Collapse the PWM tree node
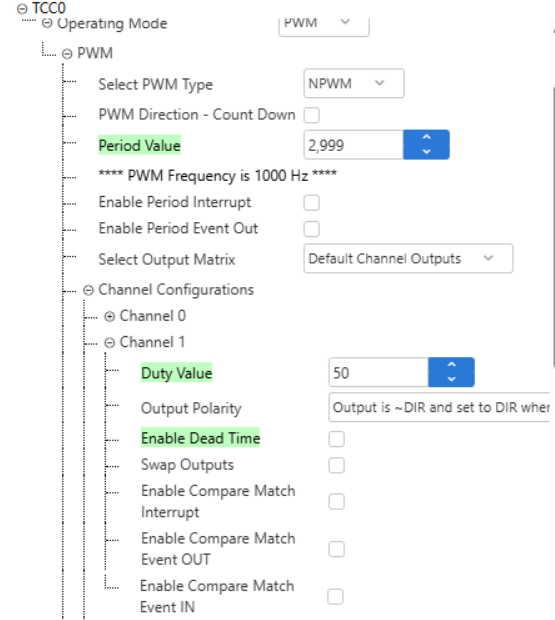Image resolution: width=555 pixels, height=620 pixels. click(67, 54)
